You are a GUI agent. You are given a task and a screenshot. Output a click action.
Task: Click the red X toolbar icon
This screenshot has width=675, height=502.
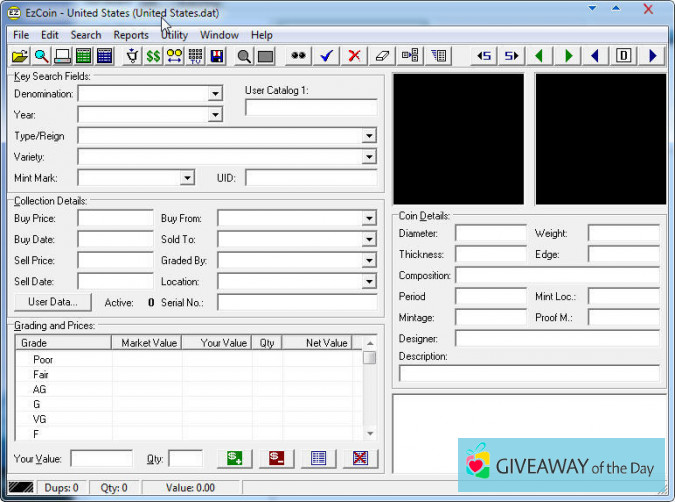click(354, 56)
